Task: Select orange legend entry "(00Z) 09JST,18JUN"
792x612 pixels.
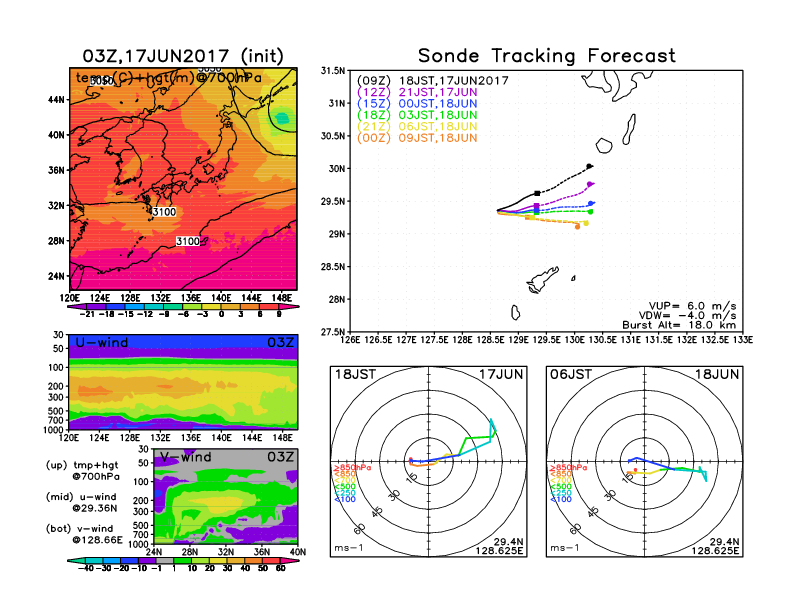Action: 417,138
